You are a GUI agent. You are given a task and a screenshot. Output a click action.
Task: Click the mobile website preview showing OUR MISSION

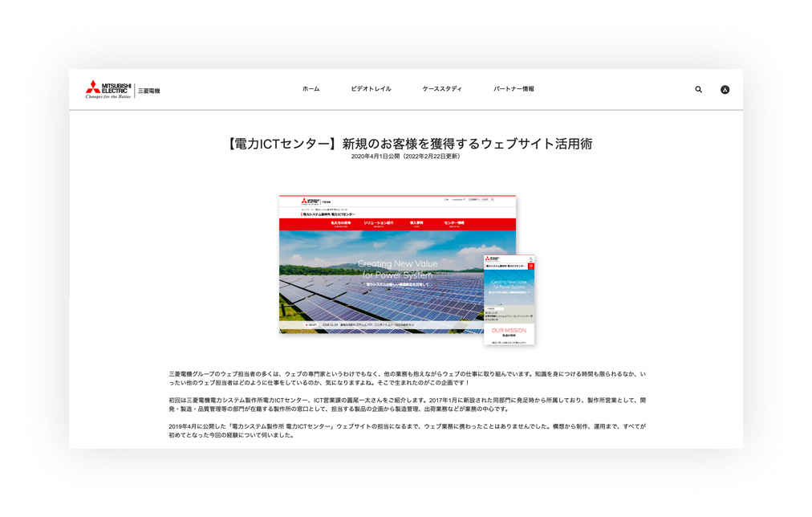pyautogui.click(x=509, y=300)
